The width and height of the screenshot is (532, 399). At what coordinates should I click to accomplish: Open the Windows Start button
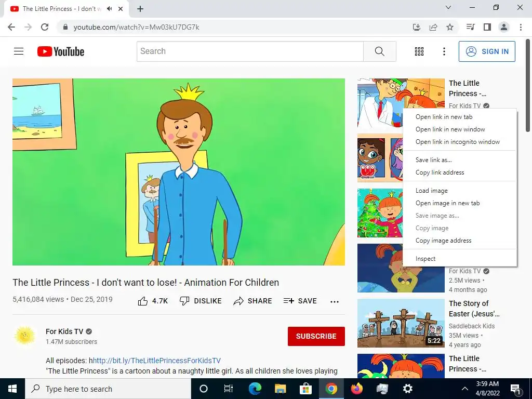12,389
